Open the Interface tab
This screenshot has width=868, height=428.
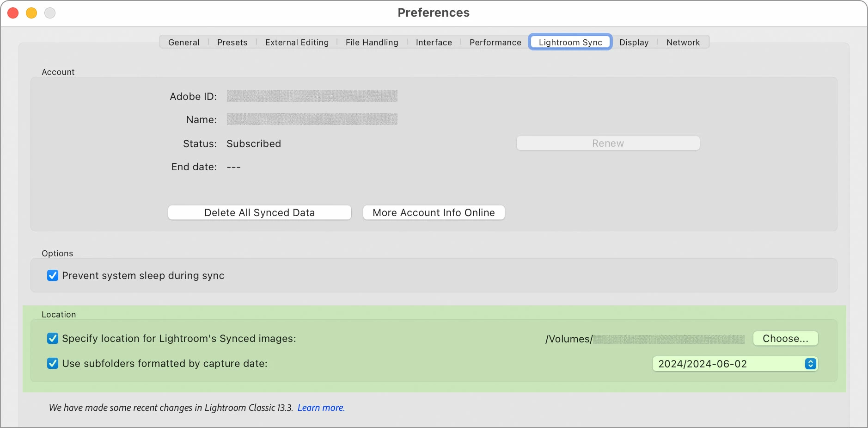434,42
